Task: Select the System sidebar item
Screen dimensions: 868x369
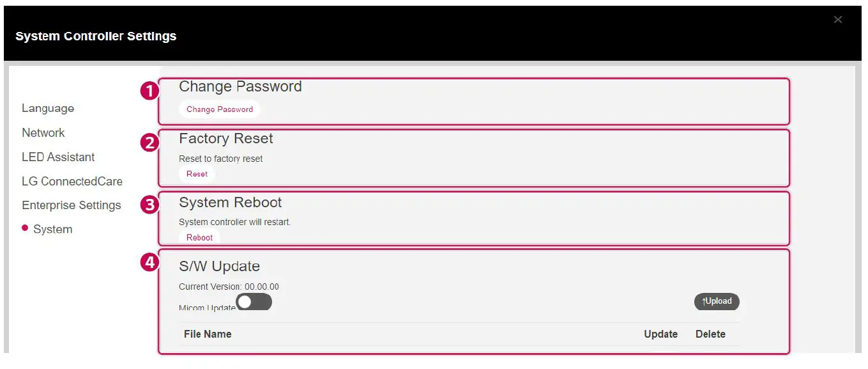Action: tap(52, 230)
